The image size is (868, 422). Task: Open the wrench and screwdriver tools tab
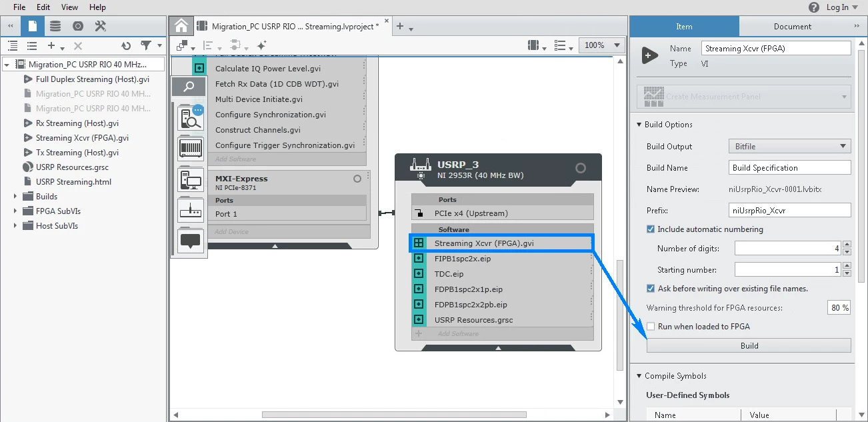pos(101,26)
